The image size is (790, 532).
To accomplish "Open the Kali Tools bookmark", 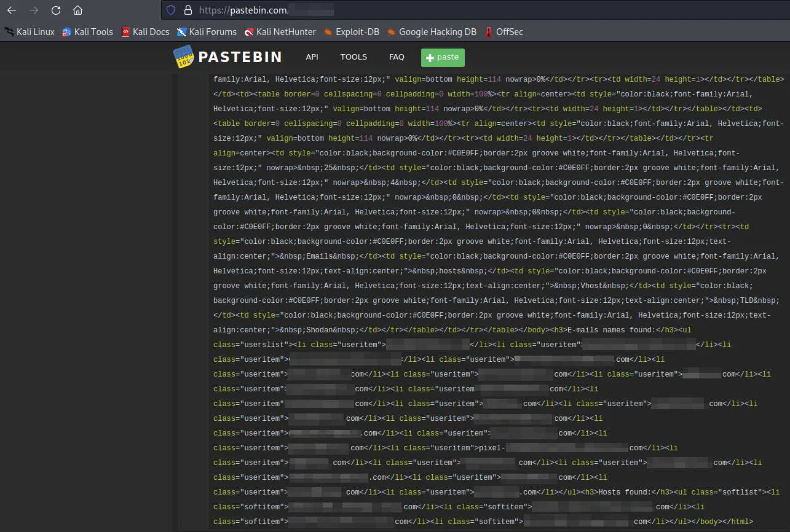I will [87, 32].
